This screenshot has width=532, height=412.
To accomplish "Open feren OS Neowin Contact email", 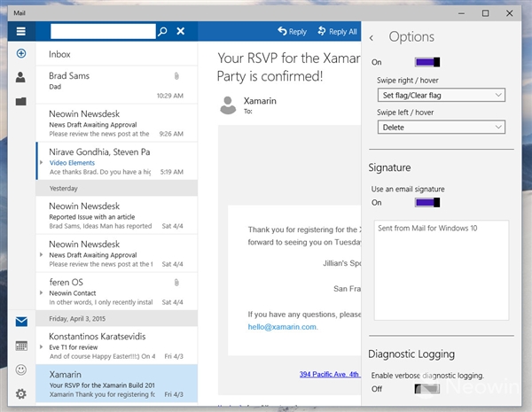I will 117,292.
